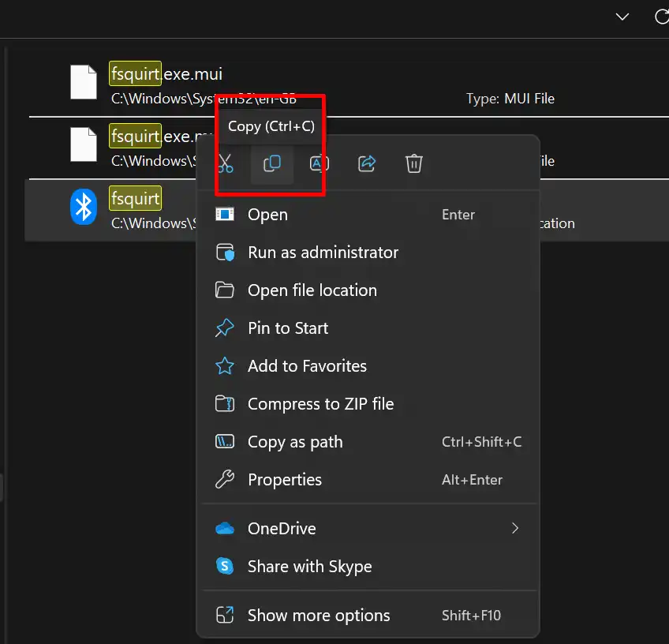This screenshot has height=644, width=669.
Task: Click the Delete trash icon
Action: tap(414, 163)
